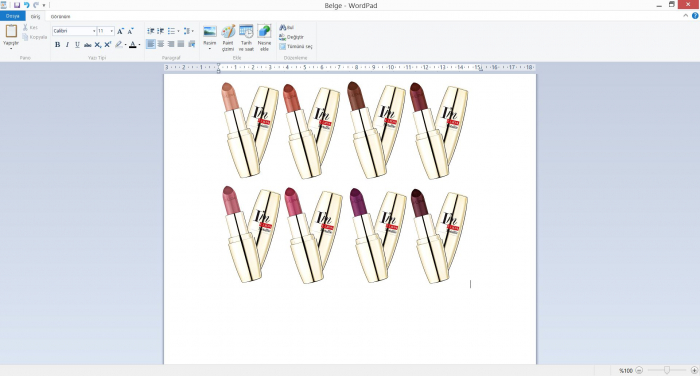Viewport: 700px width, 376px height.
Task: Center align the text
Action: (161, 44)
